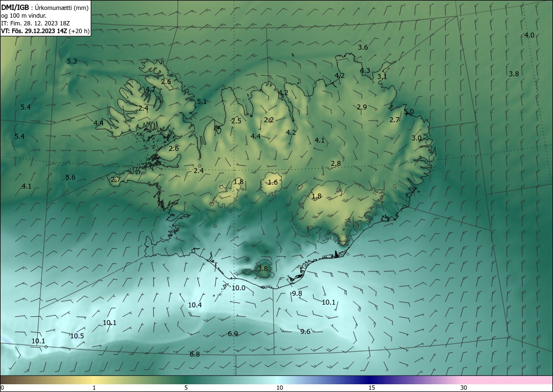Select the 5.0 value on the east coast
The image size is (553, 392).
tap(409, 112)
